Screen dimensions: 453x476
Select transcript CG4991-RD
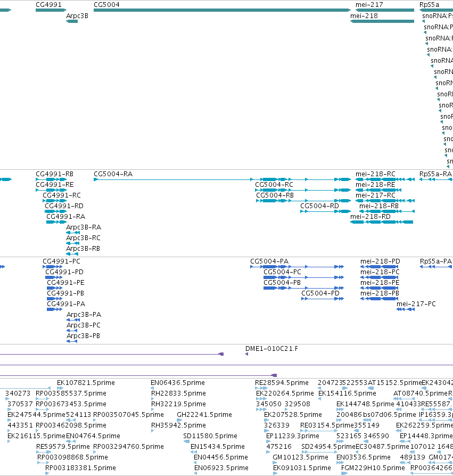(x=55, y=211)
